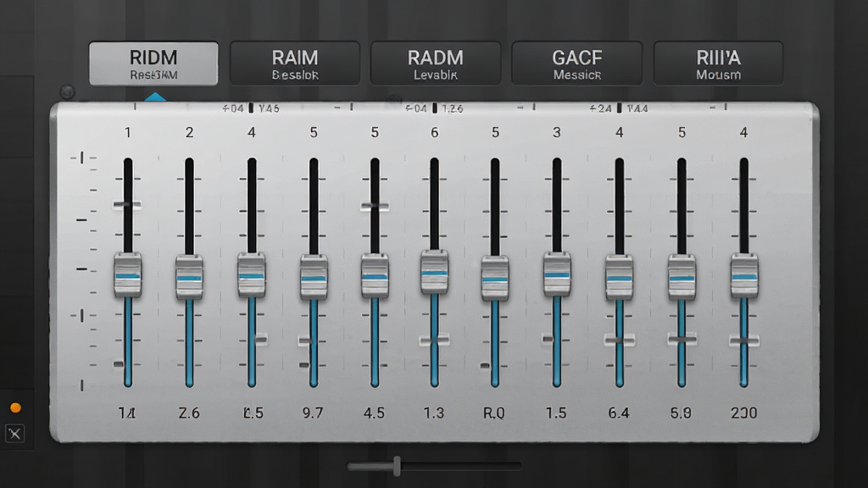Pick the fader handle above value 6.4

(x=620, y=277)
